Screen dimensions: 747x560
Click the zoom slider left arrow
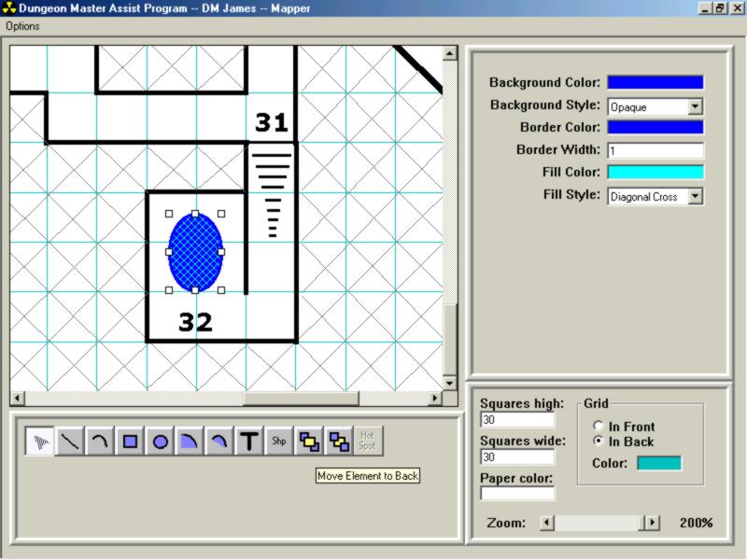click(548, 524)
